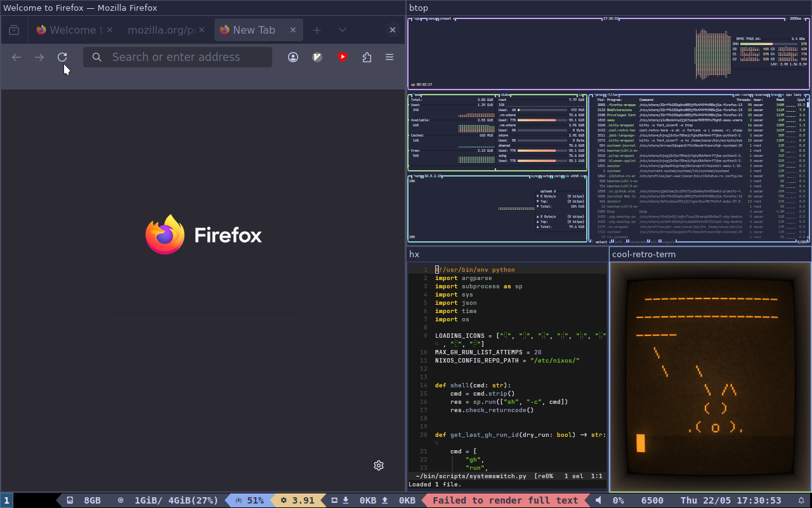Select the dockerd process row in btop
Viewport: 812px width, 508px height.
click(701, 201)
